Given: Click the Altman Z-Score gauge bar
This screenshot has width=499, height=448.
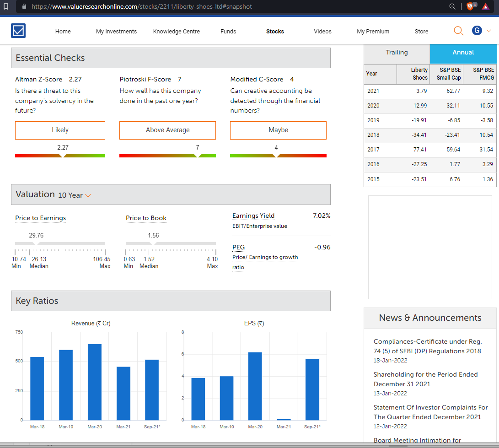Looking at the screenshot, I should [60, 156].
